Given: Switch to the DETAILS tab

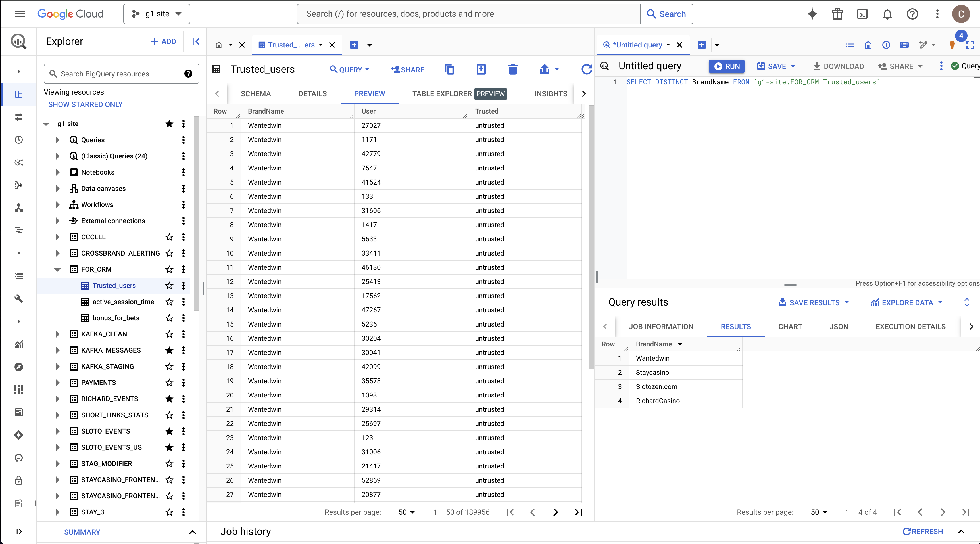Looking at the screenshot, I should [x=312, y=94].
